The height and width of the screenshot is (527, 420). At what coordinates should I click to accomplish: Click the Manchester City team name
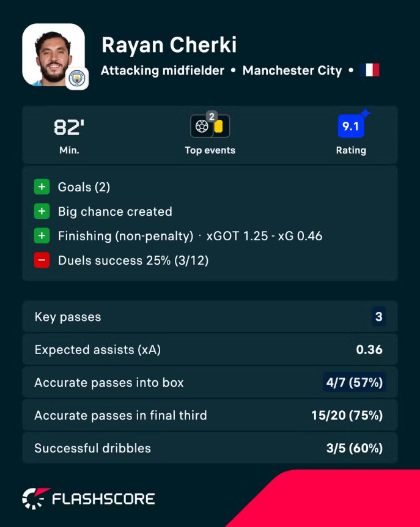coord(292,70)
